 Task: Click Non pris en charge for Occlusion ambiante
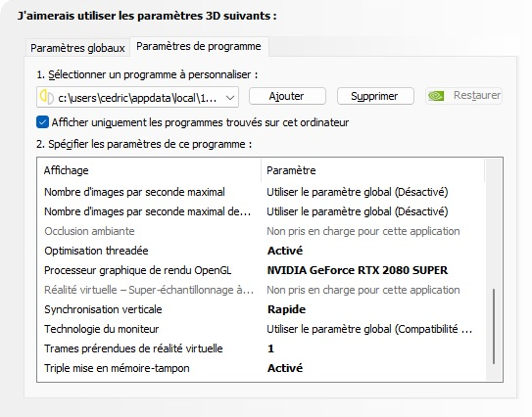point(363,231)
